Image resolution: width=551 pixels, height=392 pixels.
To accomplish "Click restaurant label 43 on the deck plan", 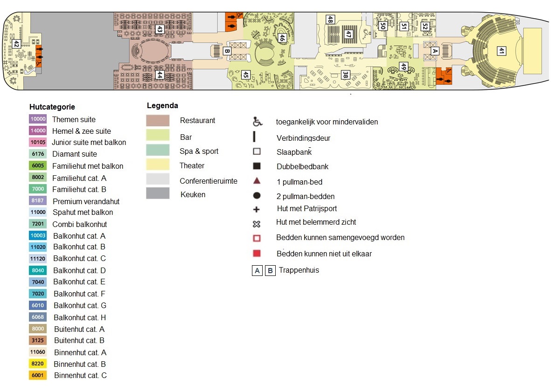I will [160, 29].
